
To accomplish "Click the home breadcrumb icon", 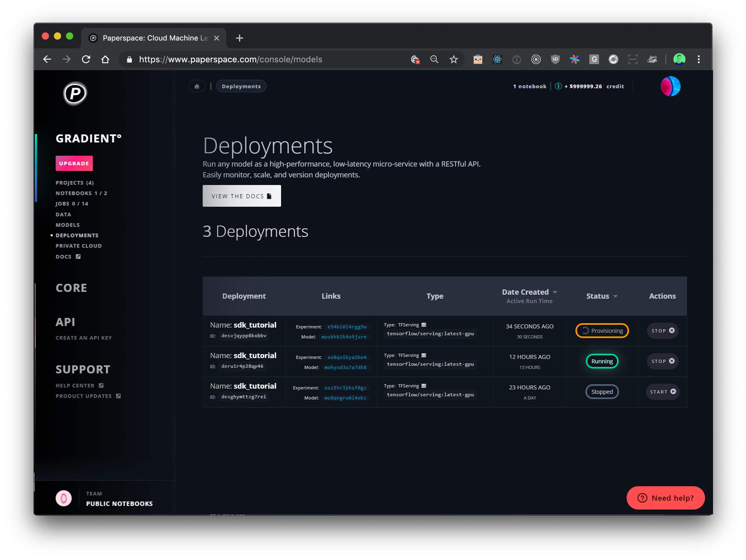I will pyautogui.click(x=197, y=86).
